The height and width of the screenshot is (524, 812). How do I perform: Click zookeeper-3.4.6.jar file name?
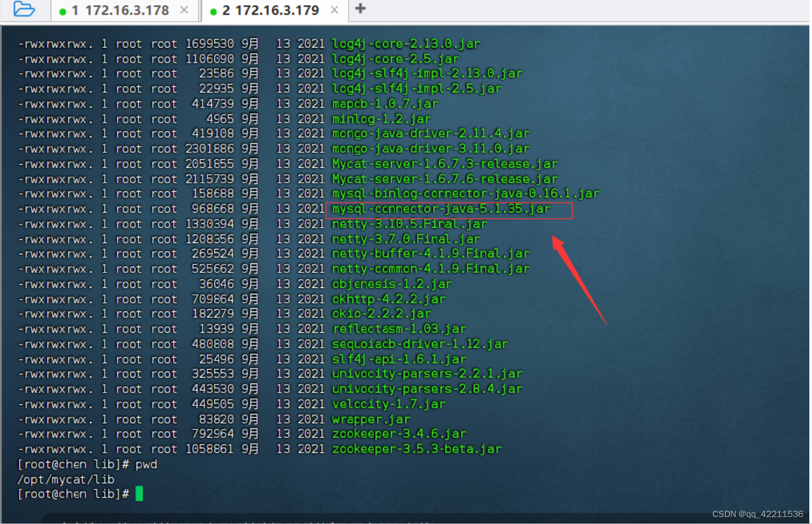click(x=399, y=434)
